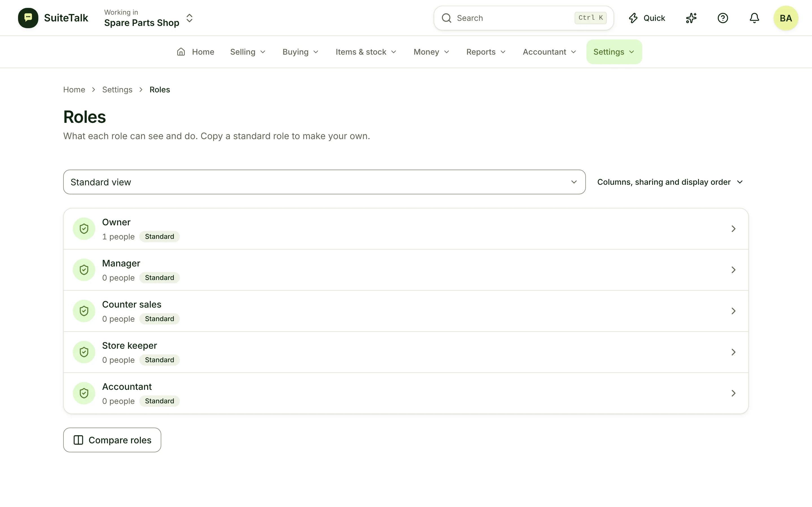The image size is (812, 507).
Task: Open the notifications bell icon
Action: coord(754,18)
